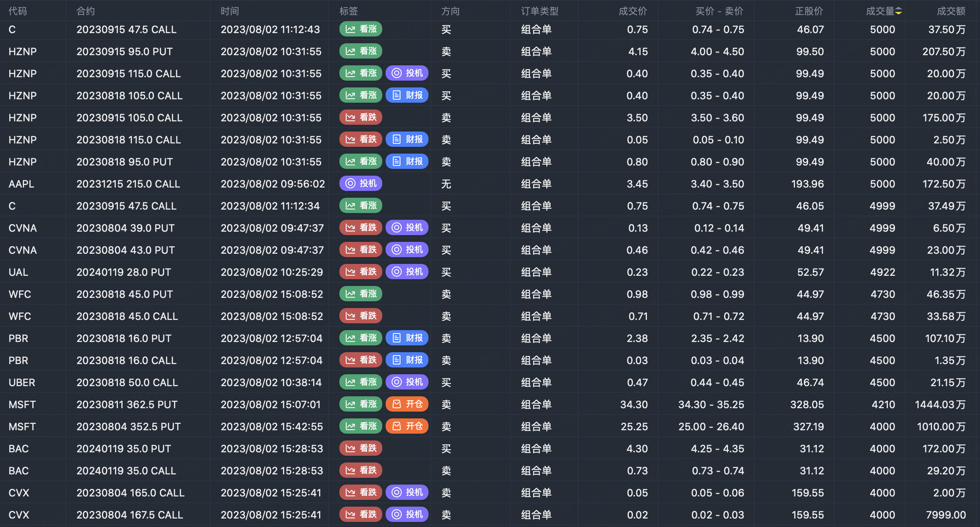Click the 1010.00万 turnover cell
Screen dimensions: 980x527
pyautogui.click(x=941, y=426)
